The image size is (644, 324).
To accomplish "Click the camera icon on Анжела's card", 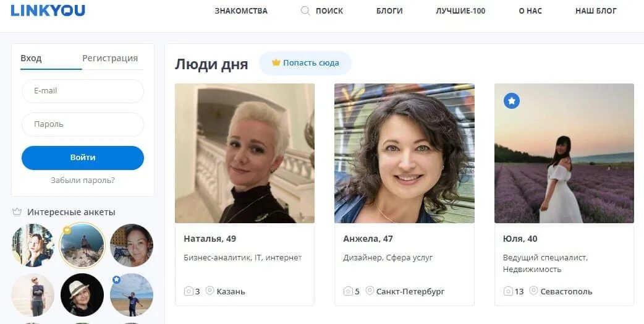I will pos(348,291).
